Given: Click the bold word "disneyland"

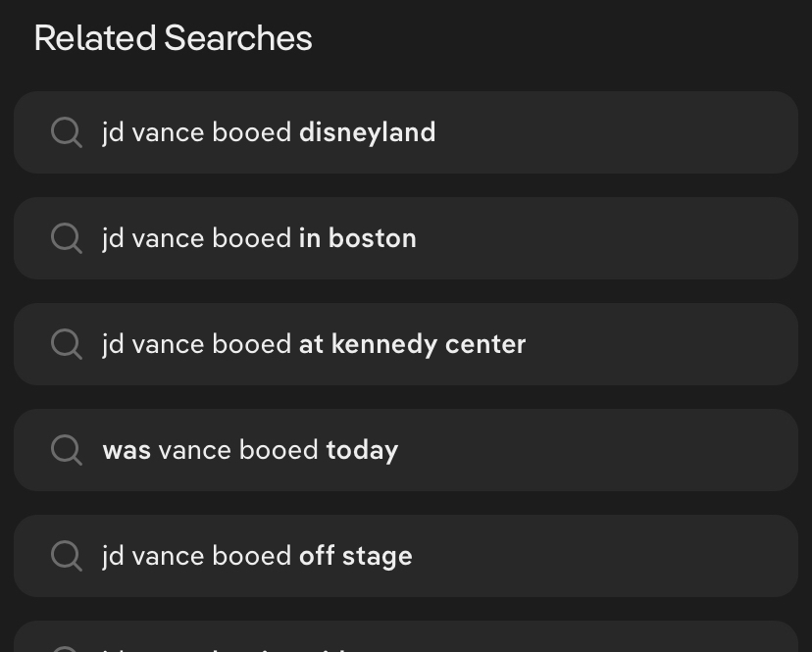Looking at the screenshot, I should pos(367,132).
